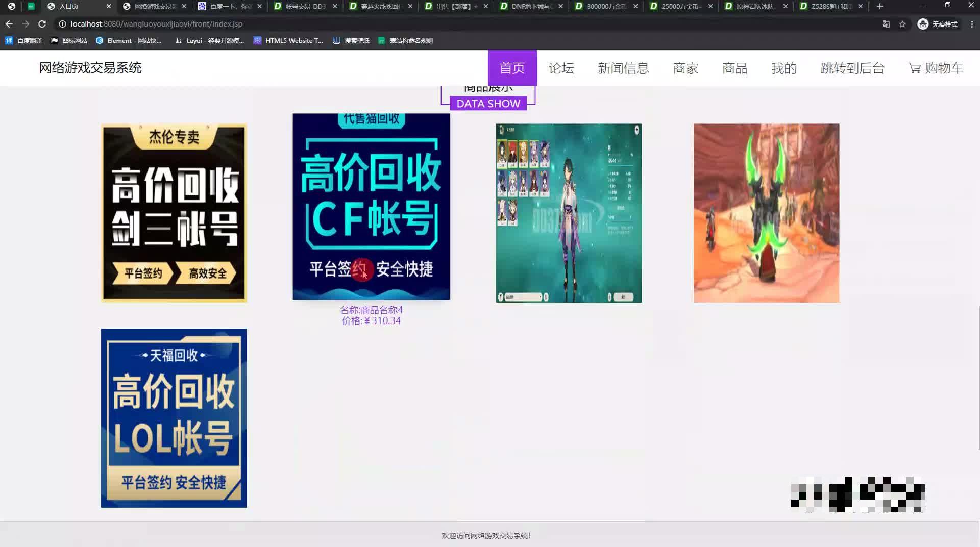980x547 pixels.
Task: Go back with browser back arrow
Action: point(9,24)
